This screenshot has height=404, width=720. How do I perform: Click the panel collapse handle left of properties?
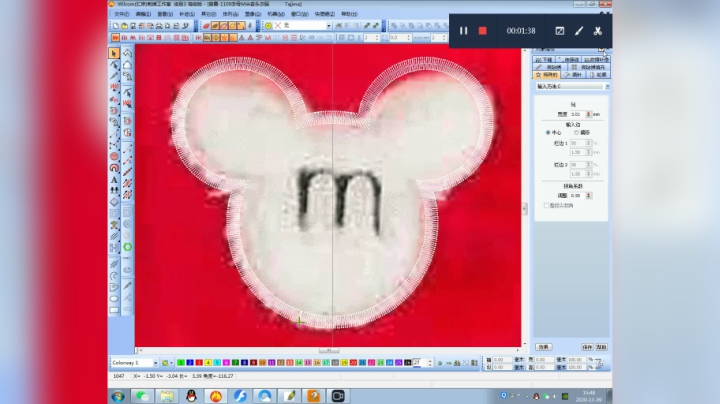coord(525,209)
